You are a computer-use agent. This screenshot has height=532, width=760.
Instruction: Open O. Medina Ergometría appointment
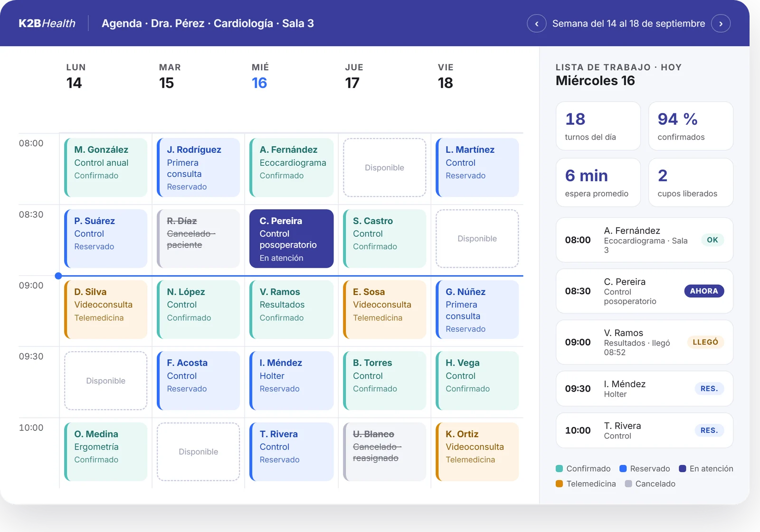click(x=105, y=452)
